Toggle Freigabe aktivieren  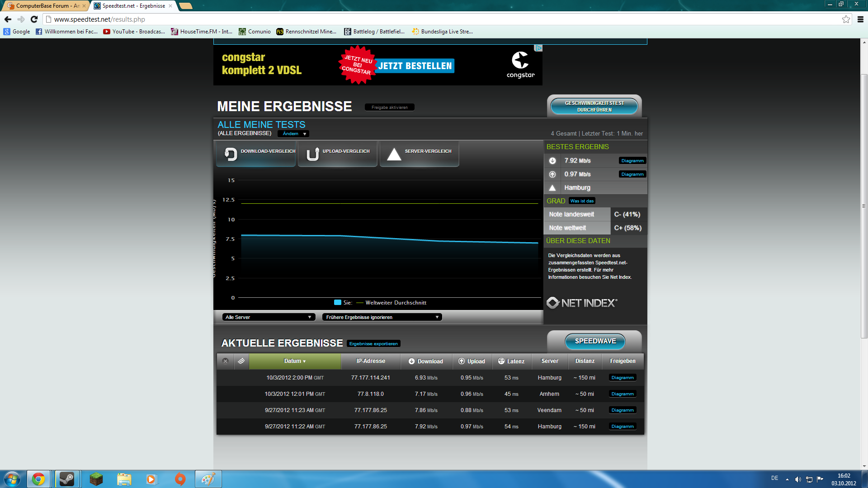389,108
